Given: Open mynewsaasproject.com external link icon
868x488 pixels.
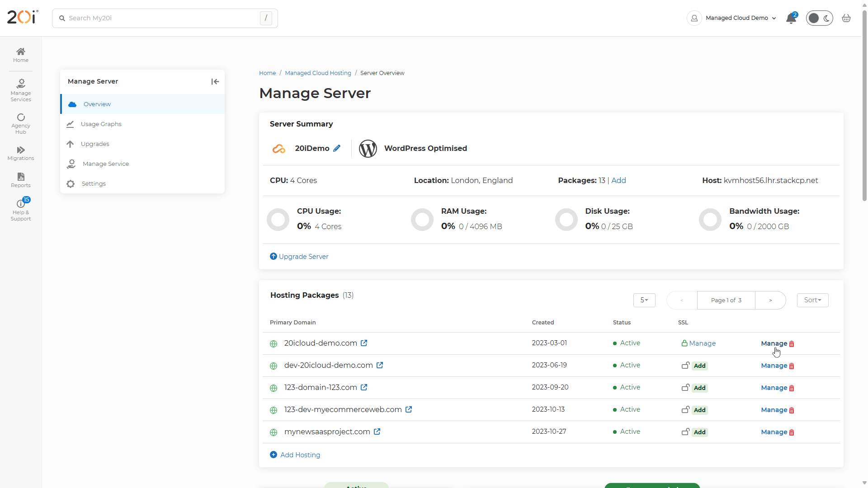Looking at the screenshot, I should (x=377, y=432).
